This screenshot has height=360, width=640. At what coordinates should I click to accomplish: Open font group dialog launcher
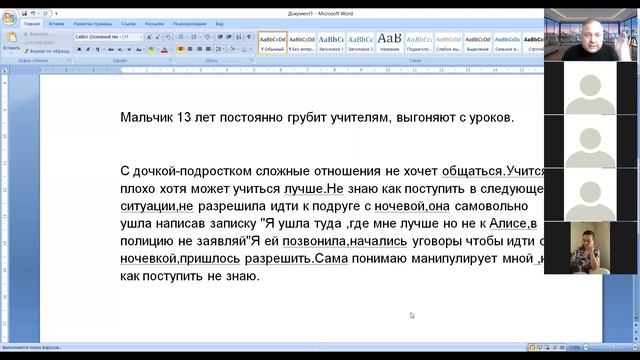coord(170,60)
